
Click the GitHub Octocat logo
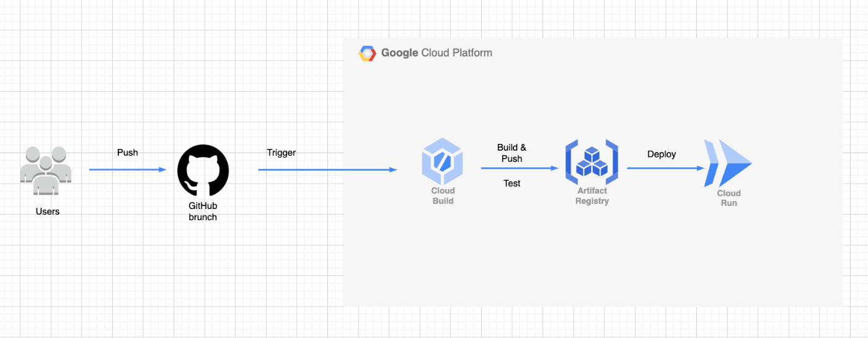tap(203, 171)
